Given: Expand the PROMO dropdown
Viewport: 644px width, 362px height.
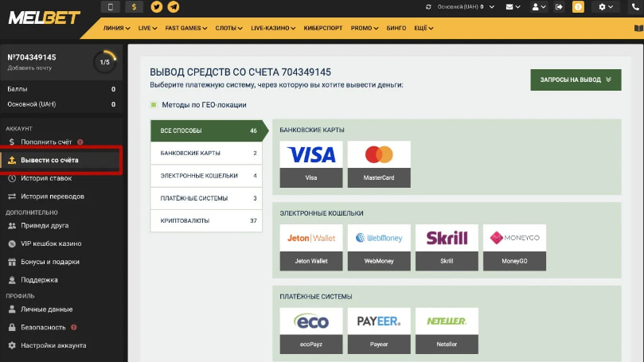Looking at the screenshot, I should coord(365,28).
